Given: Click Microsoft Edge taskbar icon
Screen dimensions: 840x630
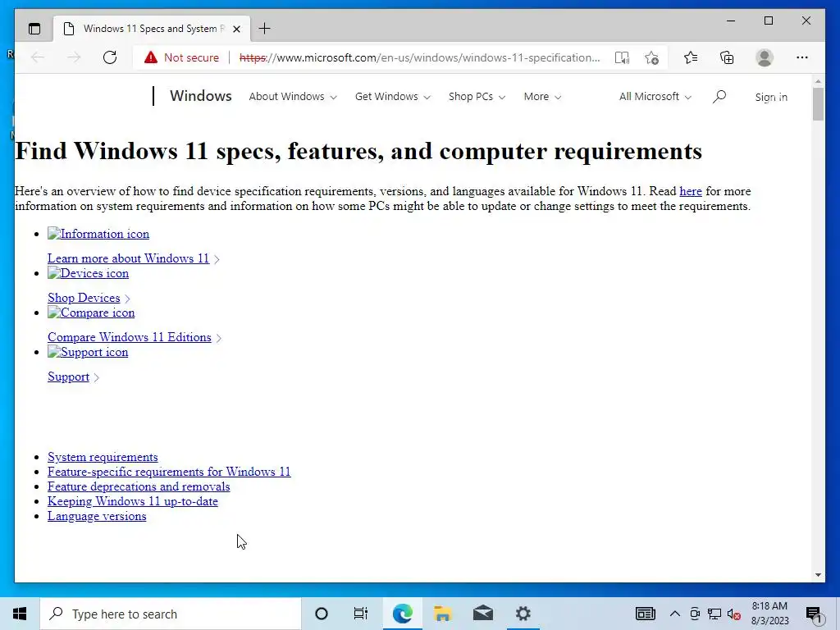Looking at the screenshot, I should (402, 614).
